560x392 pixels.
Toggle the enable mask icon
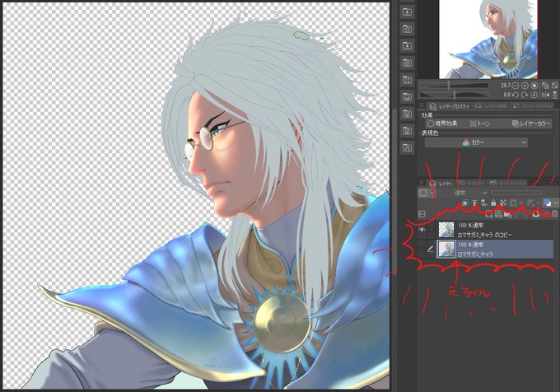(x=514, y=203)
